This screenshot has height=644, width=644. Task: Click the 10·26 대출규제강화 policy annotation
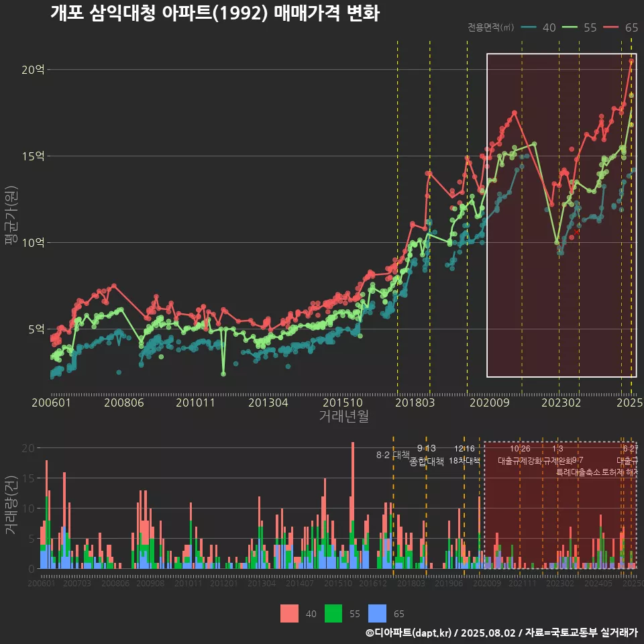tap(520, 455)
